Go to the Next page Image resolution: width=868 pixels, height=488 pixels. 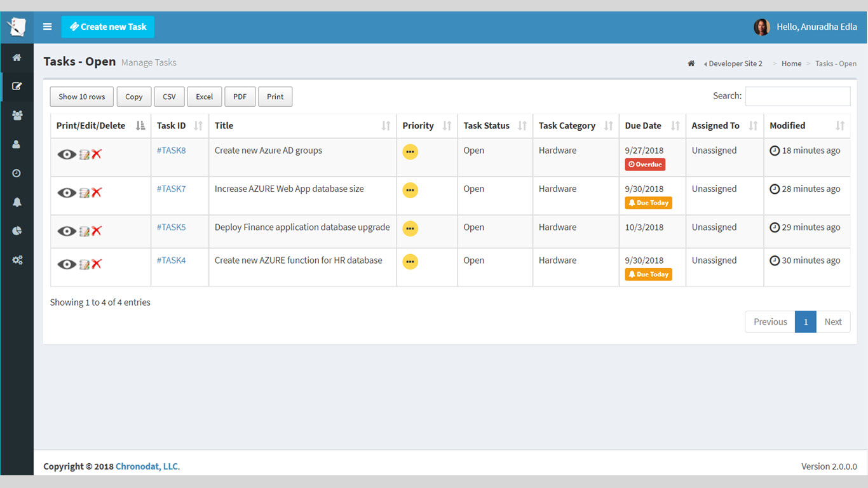(x=833, y=322)
